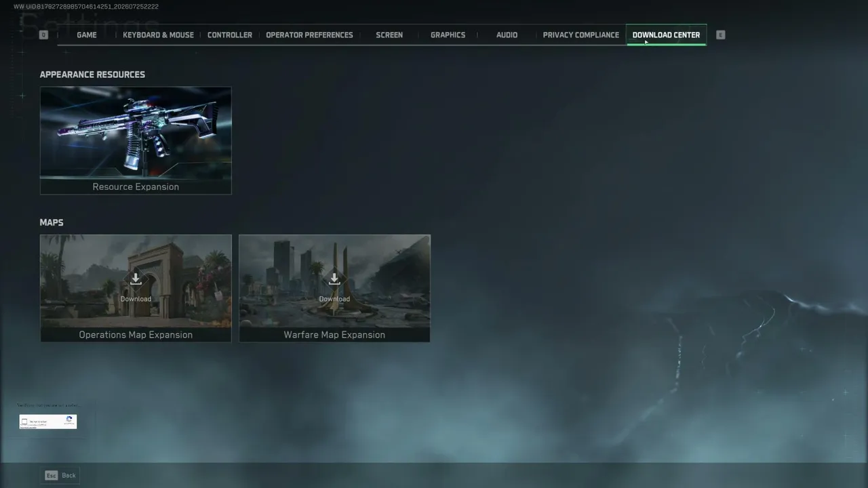
Task: Click the Appearance Resources heading
Action: point(92,75)
